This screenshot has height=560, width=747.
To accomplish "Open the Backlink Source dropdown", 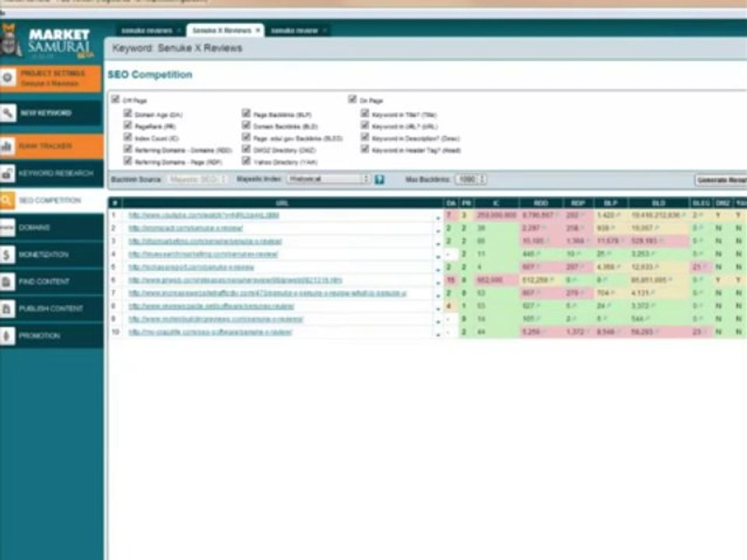I will (x=197, y=180).
